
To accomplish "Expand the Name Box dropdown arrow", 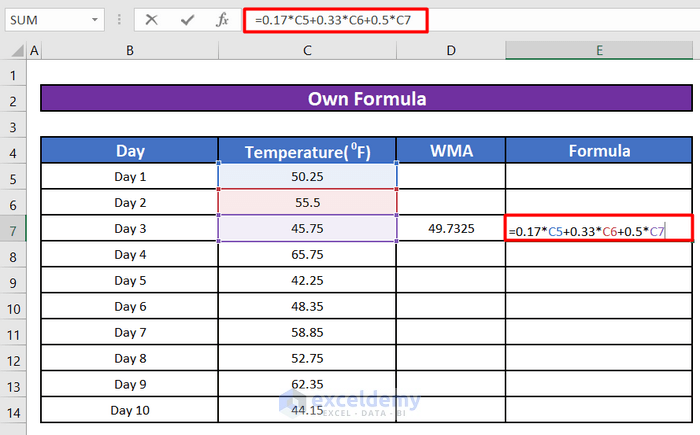I will pos(95,20).
